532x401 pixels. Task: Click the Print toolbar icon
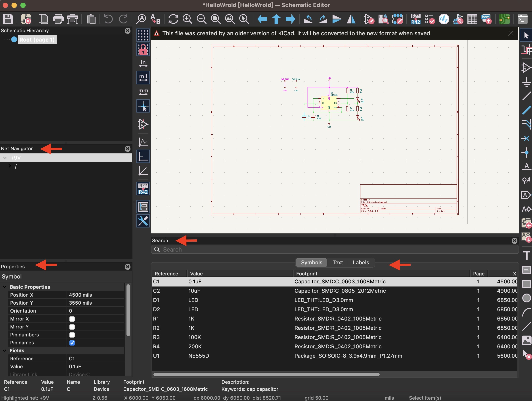pyautogui.click(x=58, y=19)
